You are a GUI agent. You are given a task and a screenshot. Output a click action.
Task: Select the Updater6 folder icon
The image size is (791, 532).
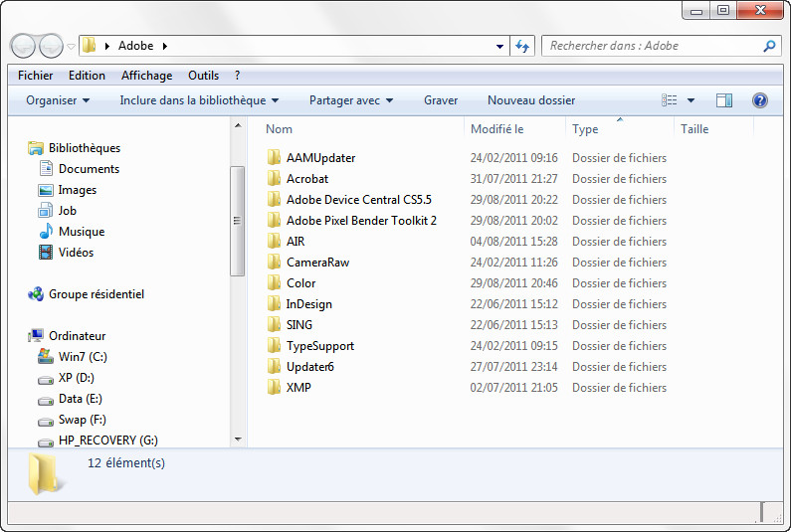(274, 367)
